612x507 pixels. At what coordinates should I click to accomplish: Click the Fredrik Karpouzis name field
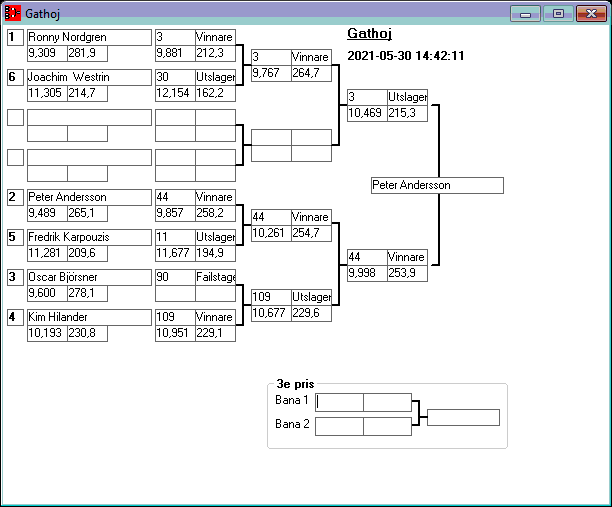89,237
